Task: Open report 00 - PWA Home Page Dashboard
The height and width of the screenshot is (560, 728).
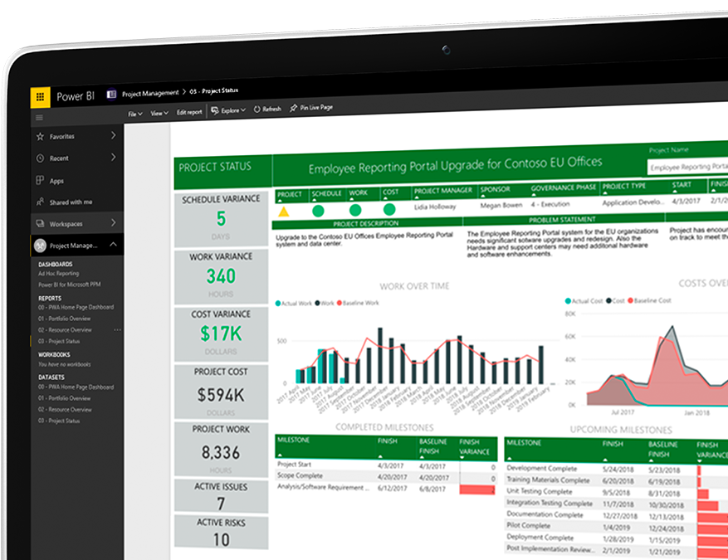Action: 76,307
